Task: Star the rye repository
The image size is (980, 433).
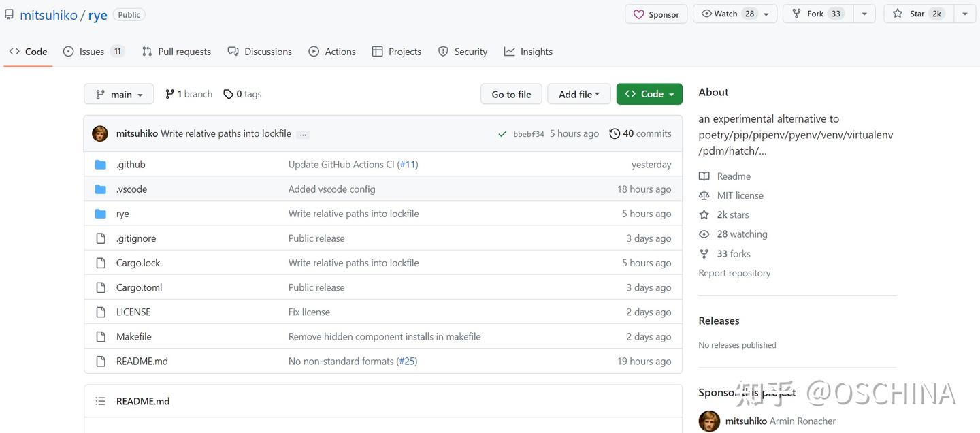Action: click(917, 14)
